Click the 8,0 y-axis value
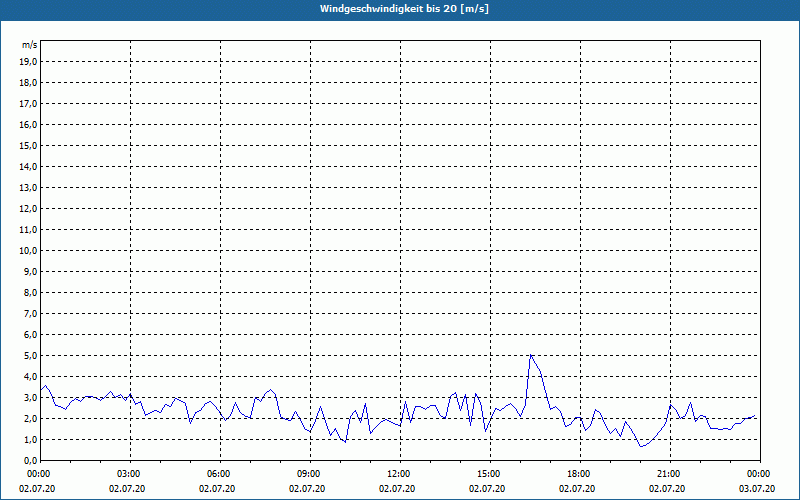 tap(30, 292)
